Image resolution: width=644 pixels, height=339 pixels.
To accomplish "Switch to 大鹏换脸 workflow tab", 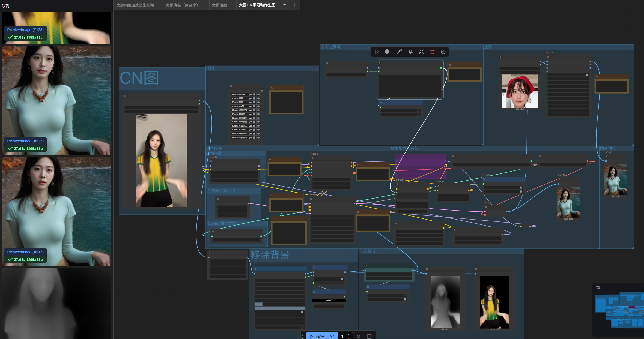I will pyautogui.click(x=219, y=5).
